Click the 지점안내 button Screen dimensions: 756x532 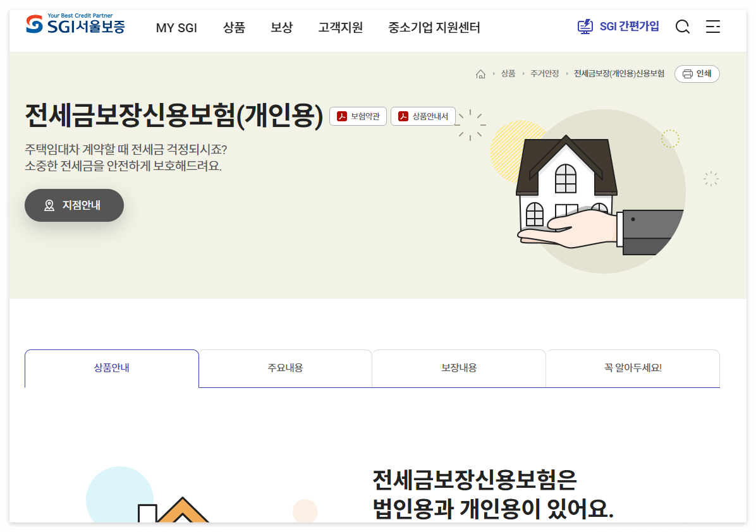(x=74, y=205)
